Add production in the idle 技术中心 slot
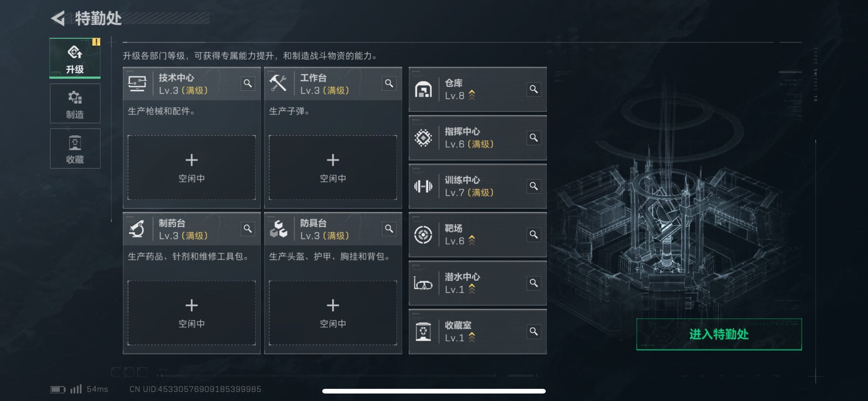The width and height of the screenshot is (868, 401). 191,167
